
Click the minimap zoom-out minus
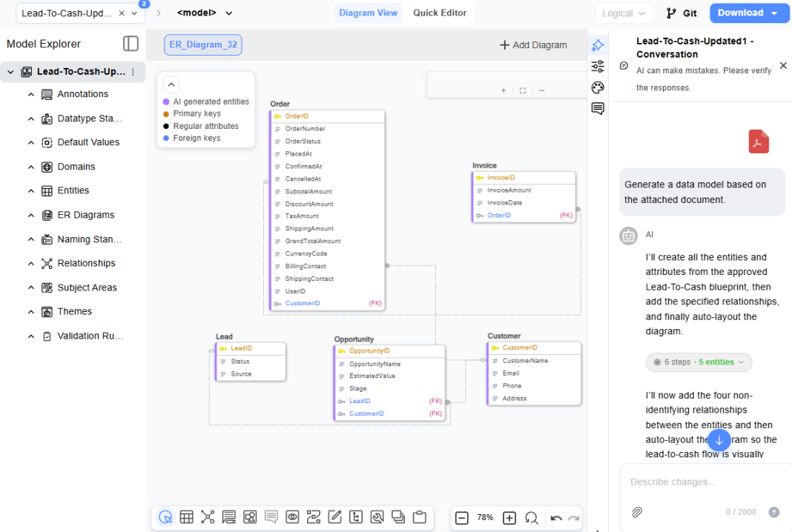pos(542,91)
